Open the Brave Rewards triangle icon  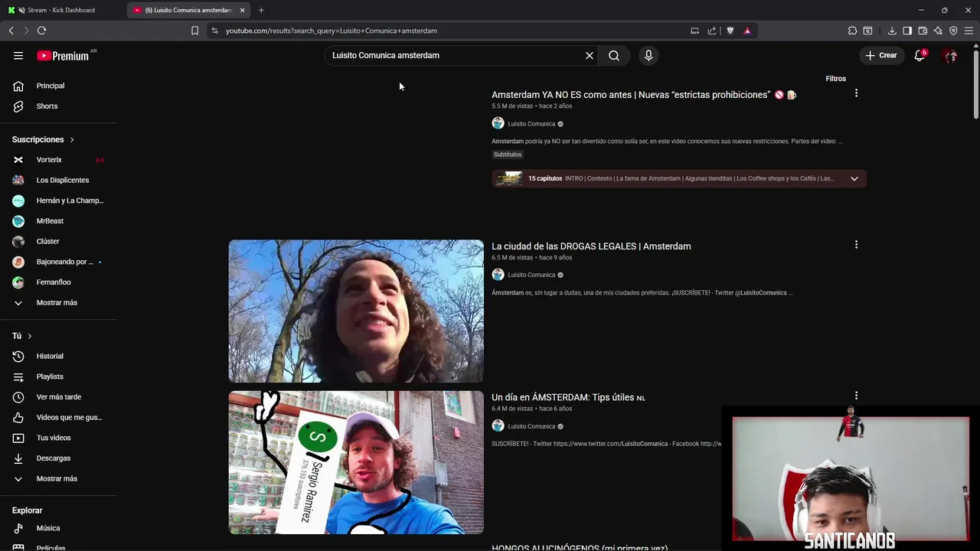pos(747,31)
